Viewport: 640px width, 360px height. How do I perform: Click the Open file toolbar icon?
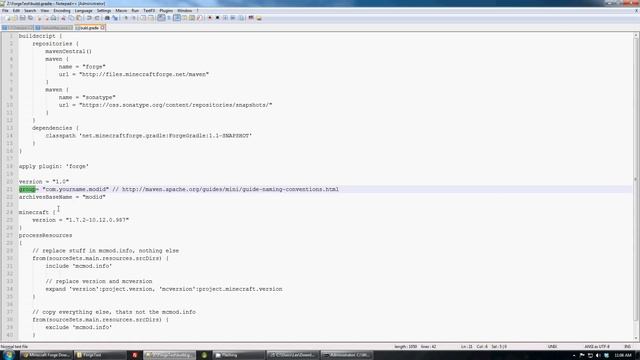coord(15,18)
